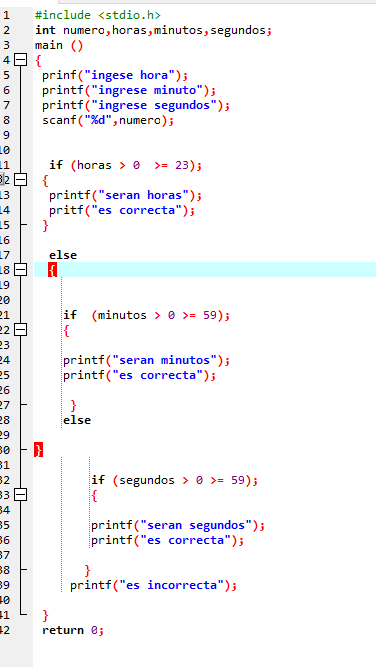
Task: Collapse the fold marker at line 12
Action: click(x=20, y=180)
